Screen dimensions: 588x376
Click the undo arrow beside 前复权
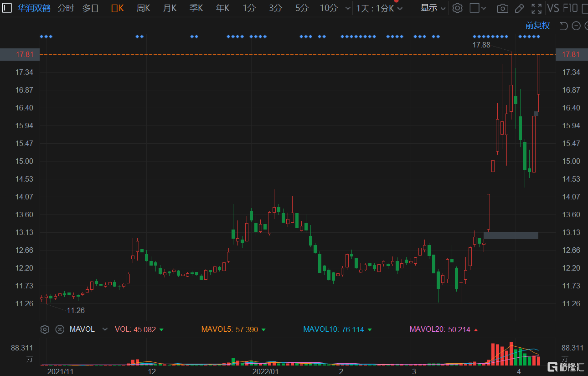563,26
